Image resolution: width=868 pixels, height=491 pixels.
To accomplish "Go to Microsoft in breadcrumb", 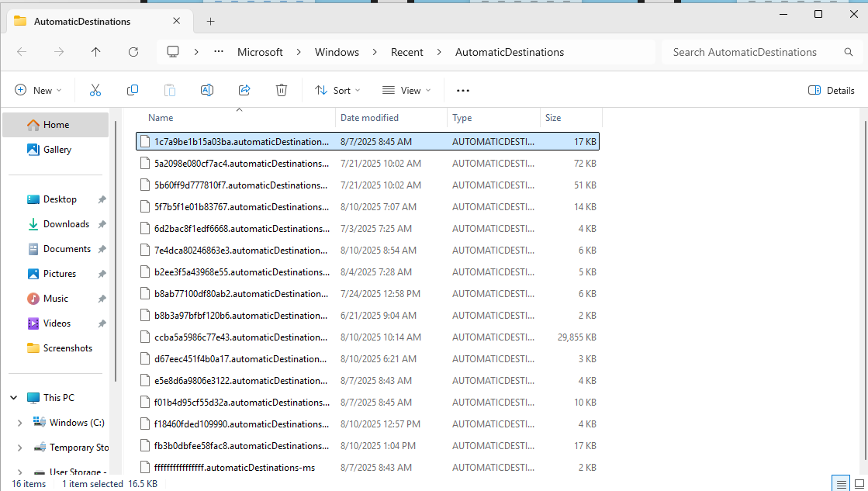I will (260, 52).
